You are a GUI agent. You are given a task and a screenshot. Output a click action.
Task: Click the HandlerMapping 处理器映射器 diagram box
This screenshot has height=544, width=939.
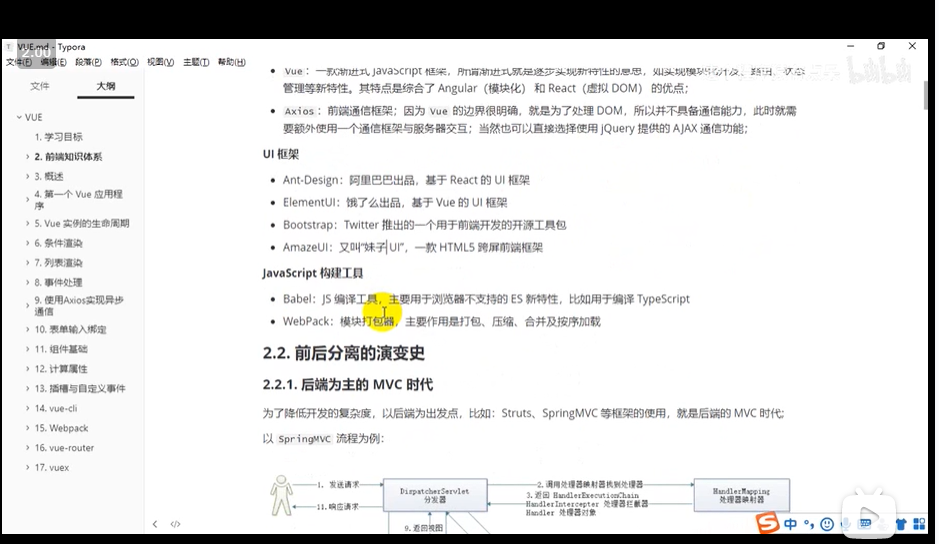coord(741,495)
